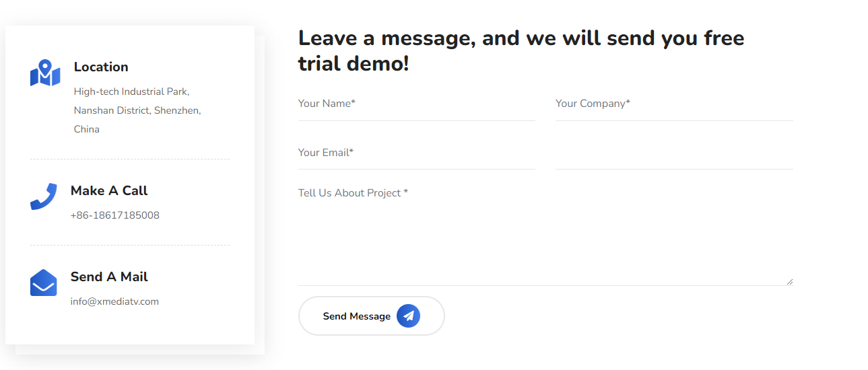Open the info@xmediatv.com email link

click(114, 301)
